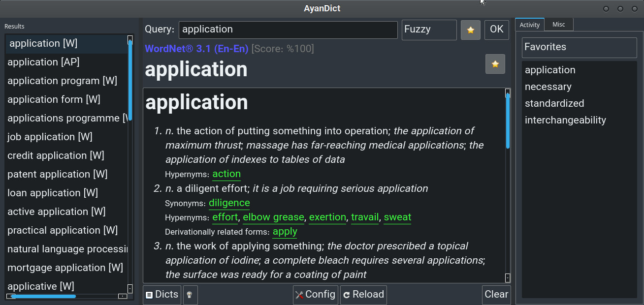Choose 'interchangeability' from the Favorites list

point(565,120)
